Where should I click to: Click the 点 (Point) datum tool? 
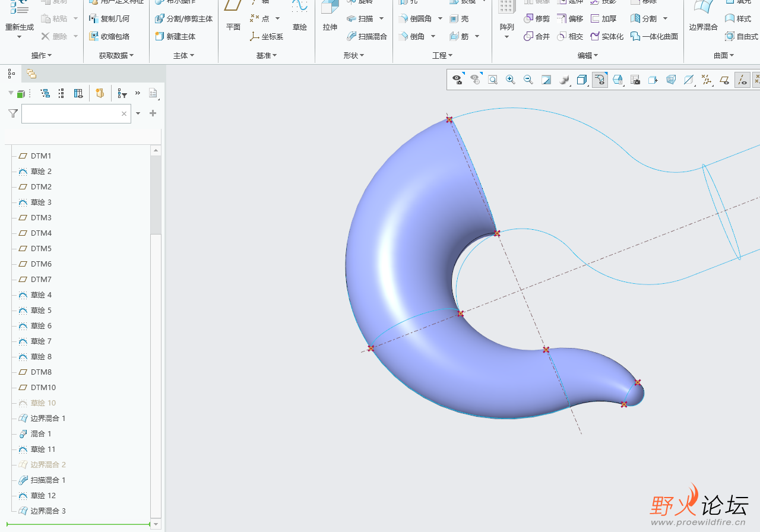(x=260, y=18)
